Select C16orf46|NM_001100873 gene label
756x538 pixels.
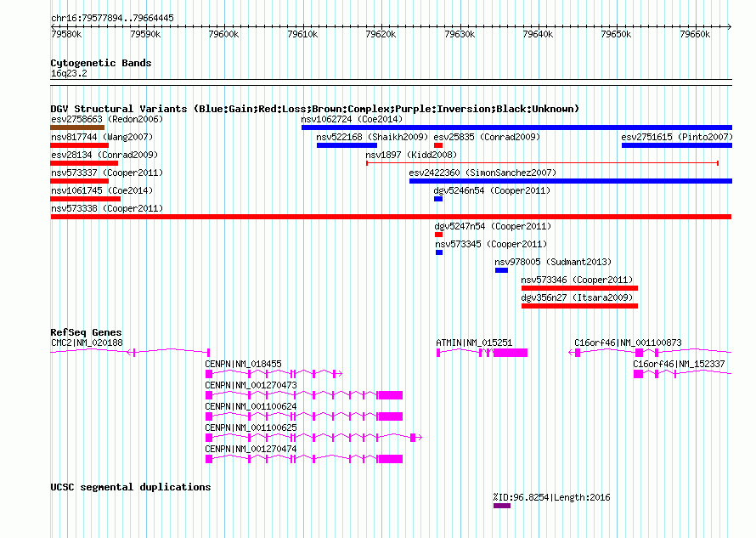pos(628,343)
